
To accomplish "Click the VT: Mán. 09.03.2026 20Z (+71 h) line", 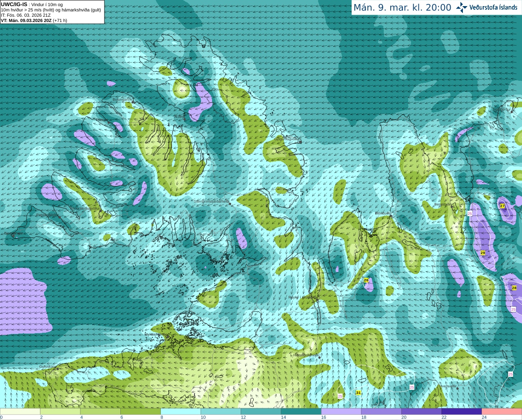I will click(x=34, y=20).
